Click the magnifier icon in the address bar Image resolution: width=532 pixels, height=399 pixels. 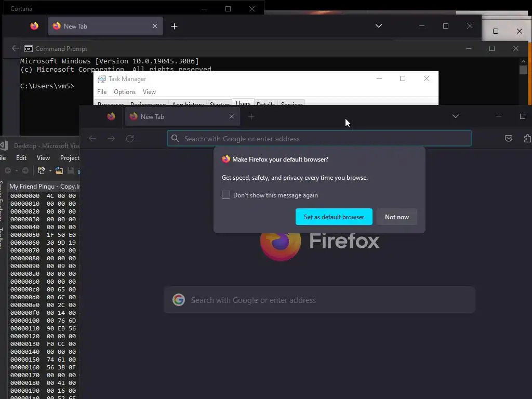coord(175,138)
